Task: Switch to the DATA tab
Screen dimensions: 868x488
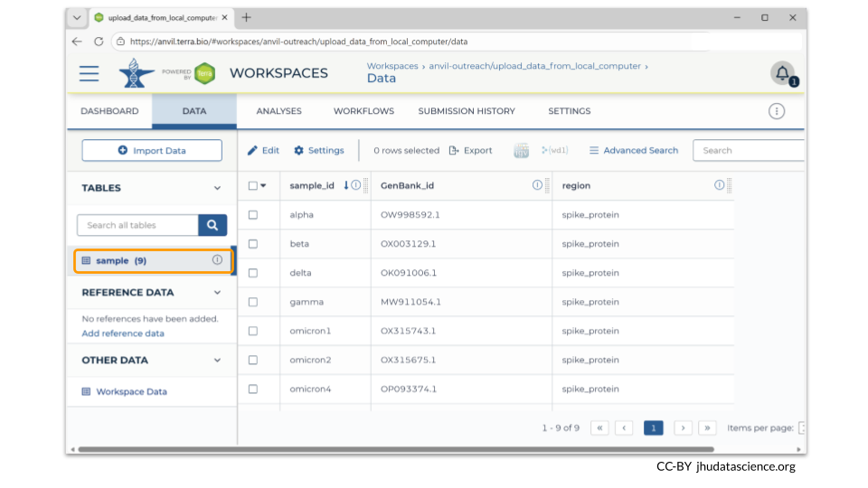Action: (x=194, y=111)
